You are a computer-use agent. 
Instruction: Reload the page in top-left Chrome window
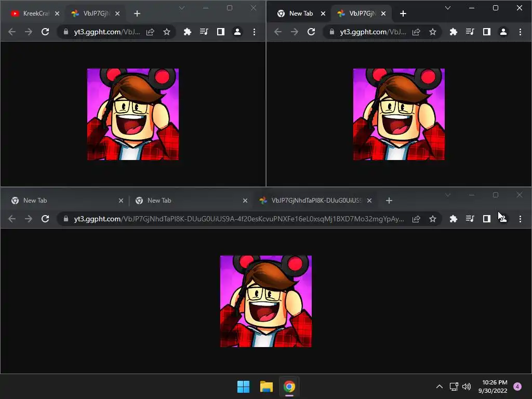pyautogui.click(x=45, y=32)
